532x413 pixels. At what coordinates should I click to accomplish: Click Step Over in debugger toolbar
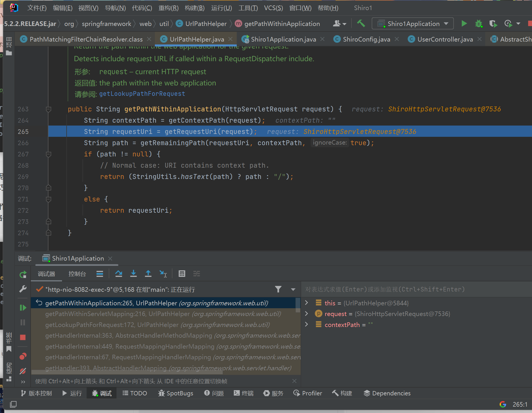[119, 274]
